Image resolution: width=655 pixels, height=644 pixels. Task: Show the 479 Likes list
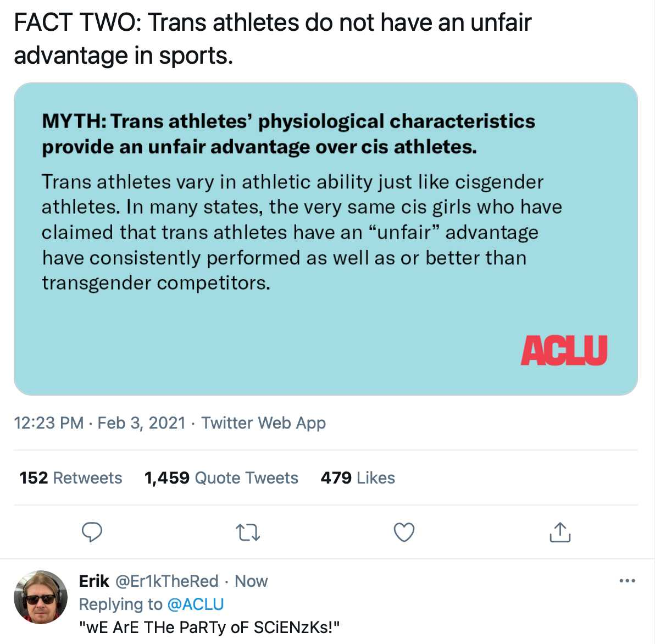[x=358, y=478]
